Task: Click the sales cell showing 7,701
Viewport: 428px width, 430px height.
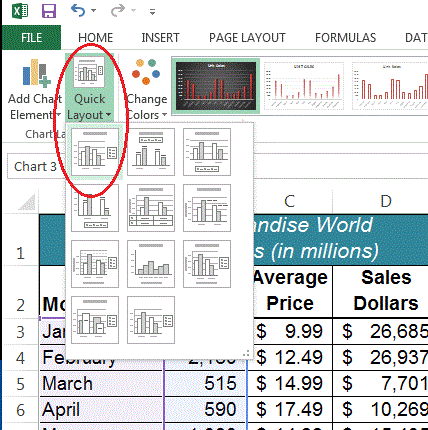Action: click(381, 383)
